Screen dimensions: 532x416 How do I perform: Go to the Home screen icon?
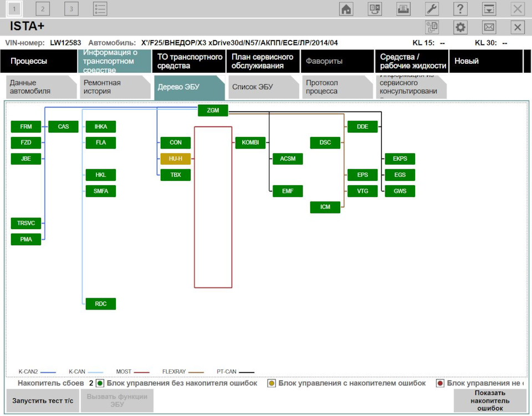pos(346,9)
